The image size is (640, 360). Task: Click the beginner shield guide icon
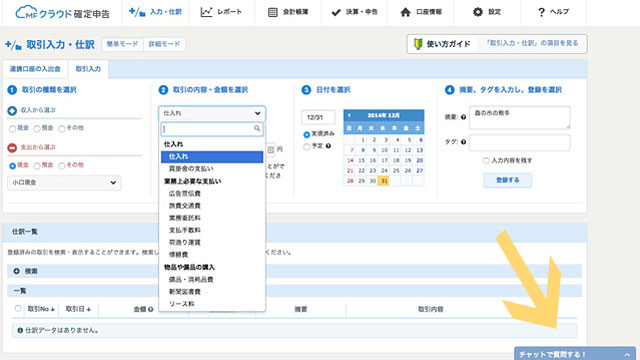pyautogui.click(x=418, y=44)
